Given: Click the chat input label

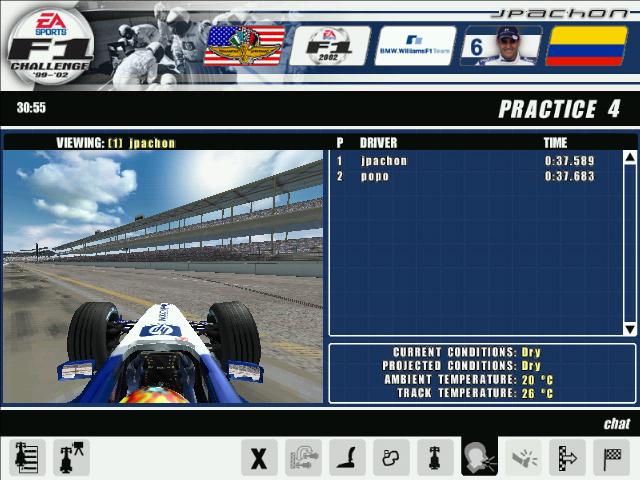Looking at the screenshot, I should (617, 424).
